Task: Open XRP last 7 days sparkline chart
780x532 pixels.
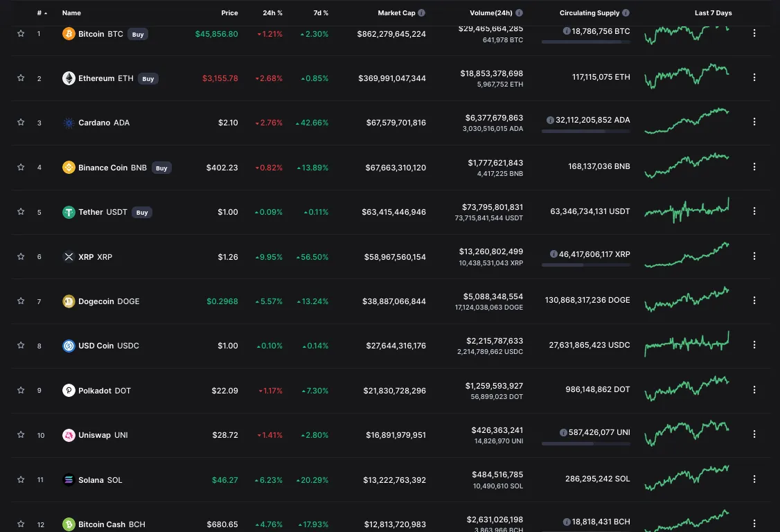Action: coord(687,255)
